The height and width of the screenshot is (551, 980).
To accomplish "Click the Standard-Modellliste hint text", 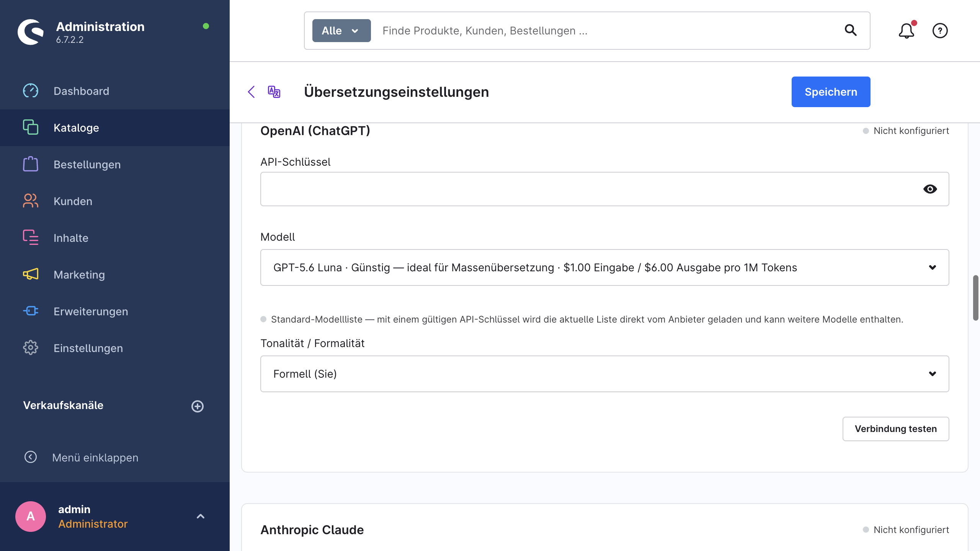I will click(x=587, y=320).
